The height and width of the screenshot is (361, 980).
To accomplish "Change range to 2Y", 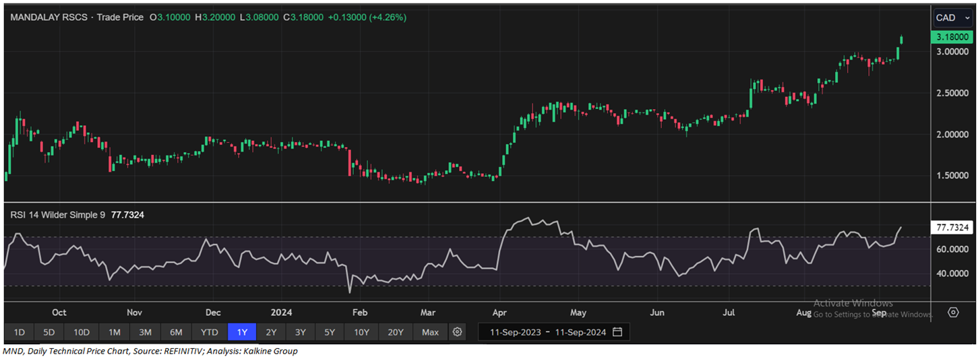I will click(x=271, y=332).
